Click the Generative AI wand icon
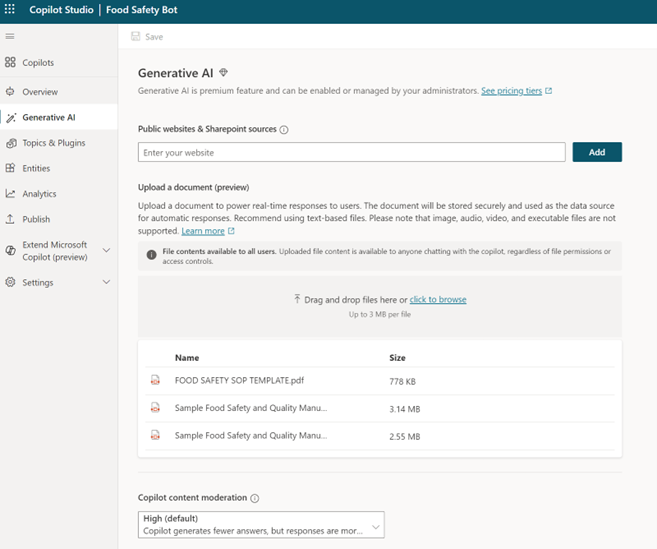 click(x=11, y=118)
